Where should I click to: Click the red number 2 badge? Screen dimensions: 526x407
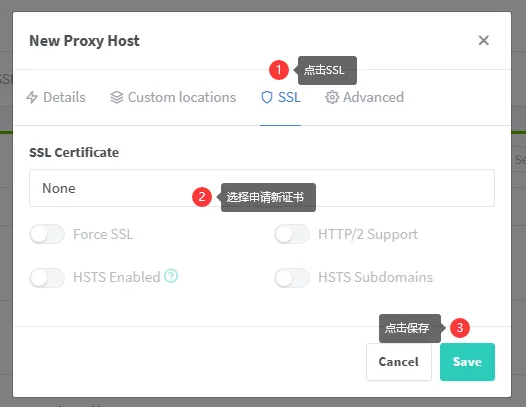202,197
